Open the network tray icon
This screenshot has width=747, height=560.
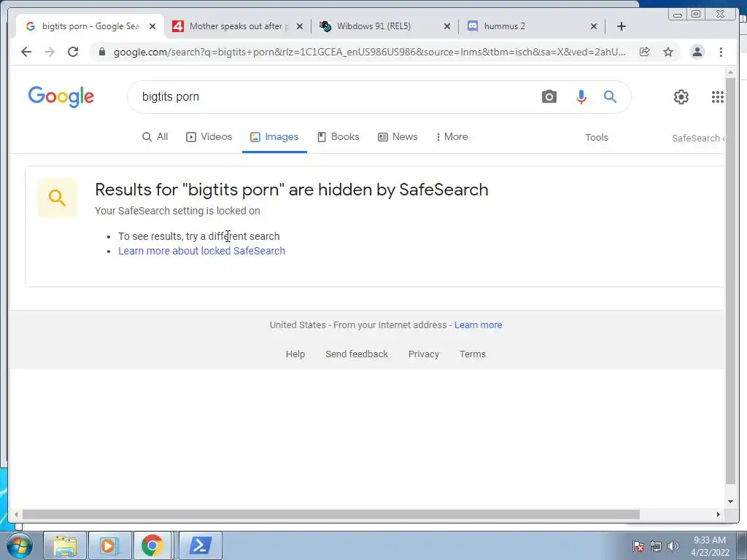(656, 546)
